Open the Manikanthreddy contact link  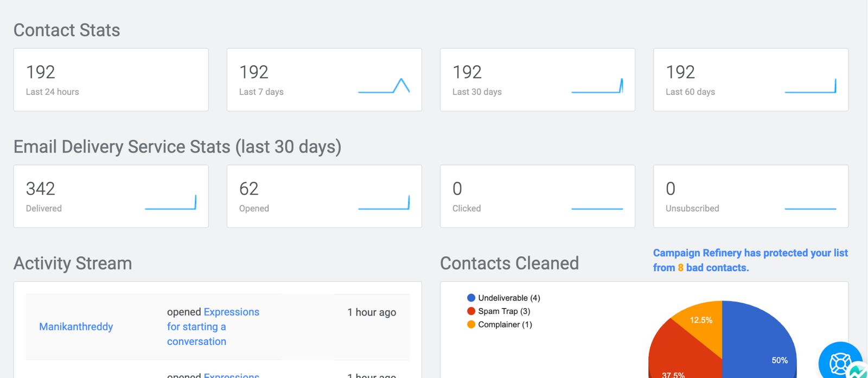76,326
